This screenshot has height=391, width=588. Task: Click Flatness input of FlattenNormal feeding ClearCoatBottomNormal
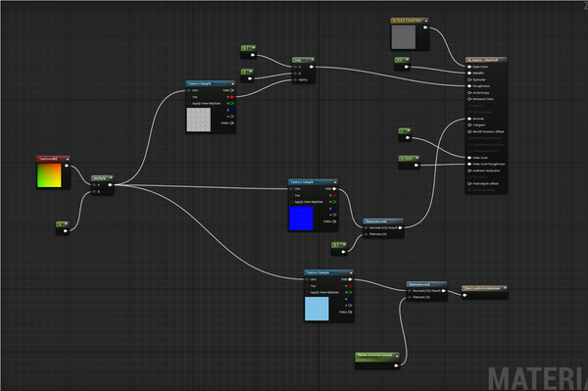(410, 297)
